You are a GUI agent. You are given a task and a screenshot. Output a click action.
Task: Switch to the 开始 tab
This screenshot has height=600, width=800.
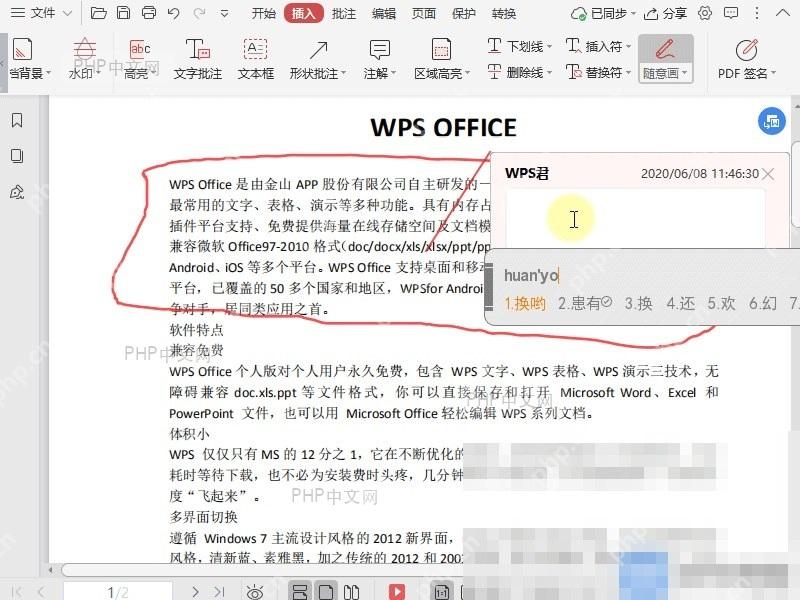[263, 13]
